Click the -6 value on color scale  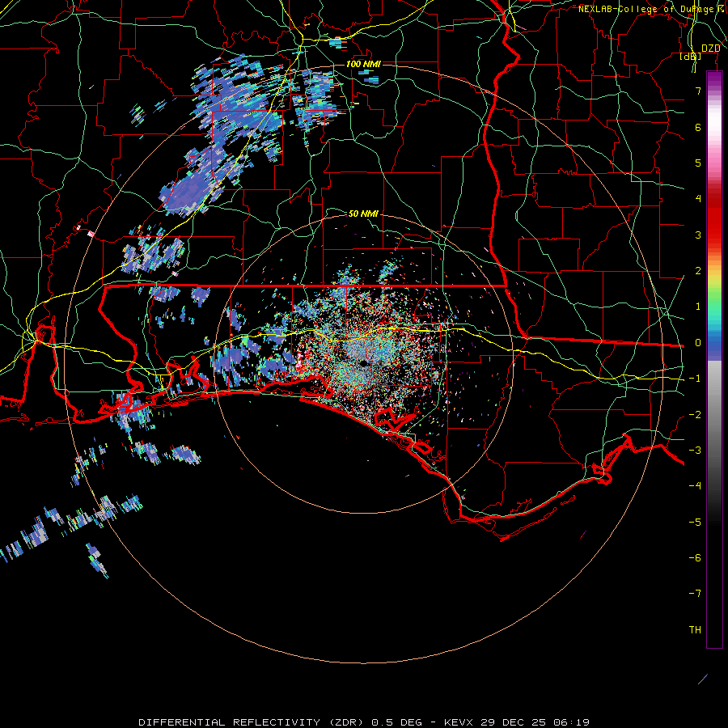click(695, 558)
